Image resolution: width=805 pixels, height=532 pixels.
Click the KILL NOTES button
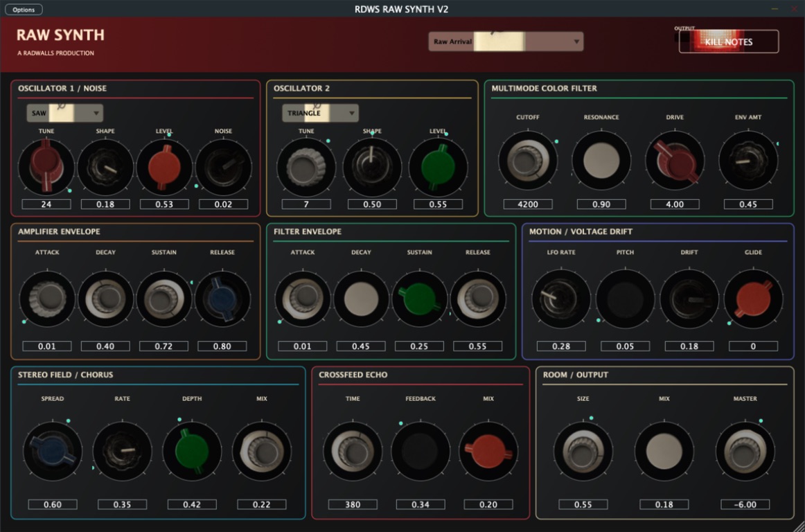pos(729,42)
